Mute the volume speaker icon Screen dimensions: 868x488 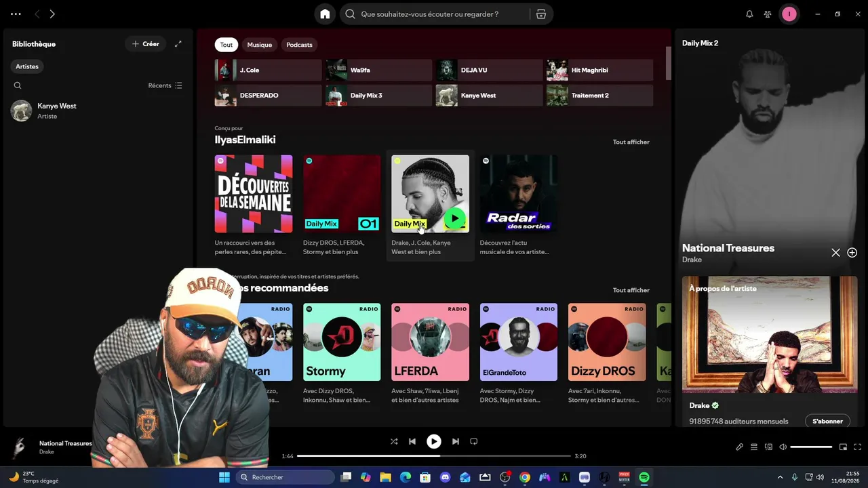pyautogui.click(x=783, y=447)
